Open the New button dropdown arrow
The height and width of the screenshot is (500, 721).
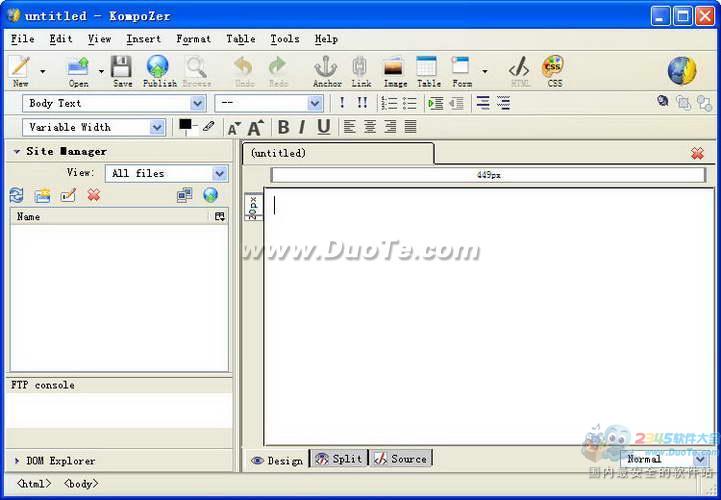tap(43, 71)
